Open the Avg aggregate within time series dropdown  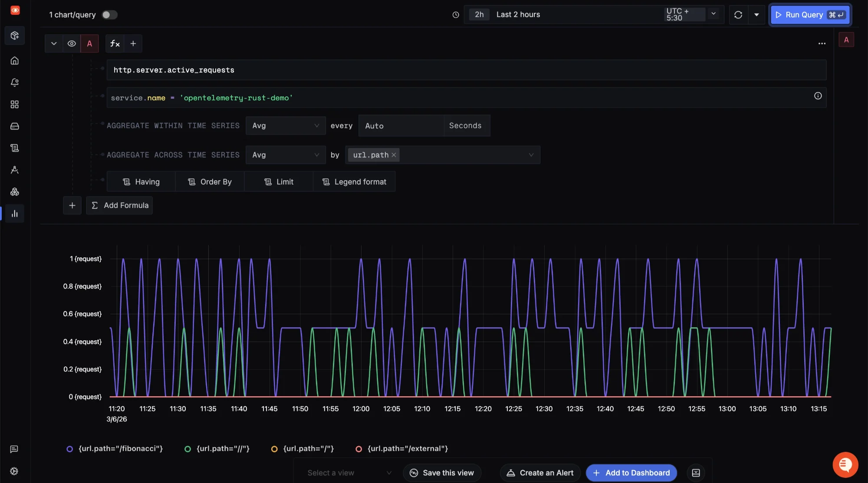285,125
